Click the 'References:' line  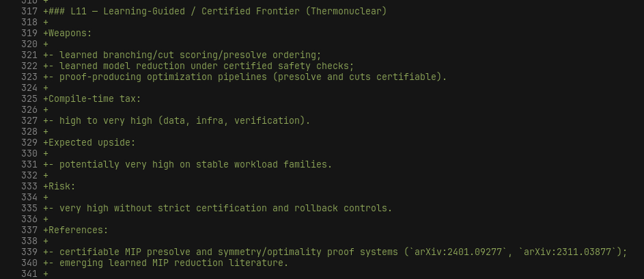(x=78, y=230)
